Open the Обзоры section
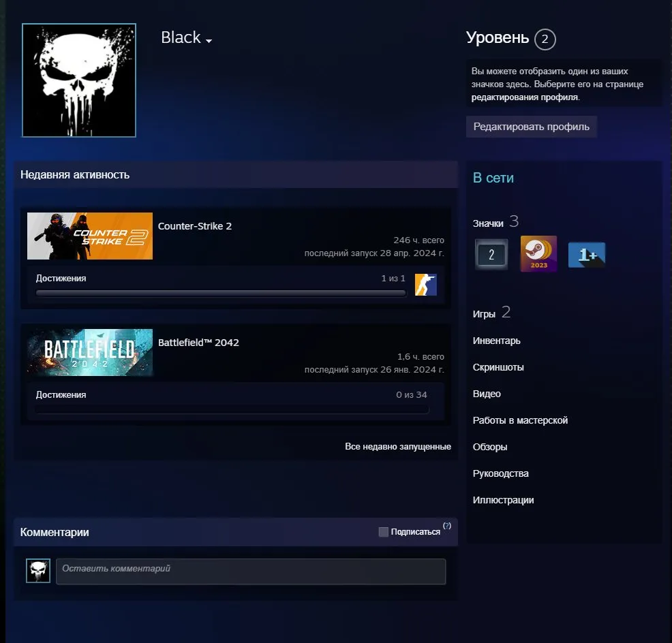Viewport: 672px width, 643px height. click(x=490, y=448)
